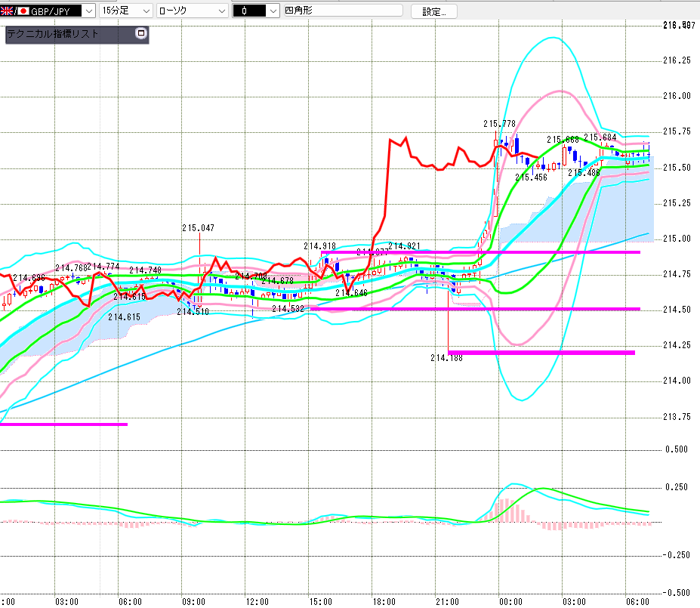This screenshot has height=608, width=700.
Task: Click the 214.188 low price label
Action: 446,358
